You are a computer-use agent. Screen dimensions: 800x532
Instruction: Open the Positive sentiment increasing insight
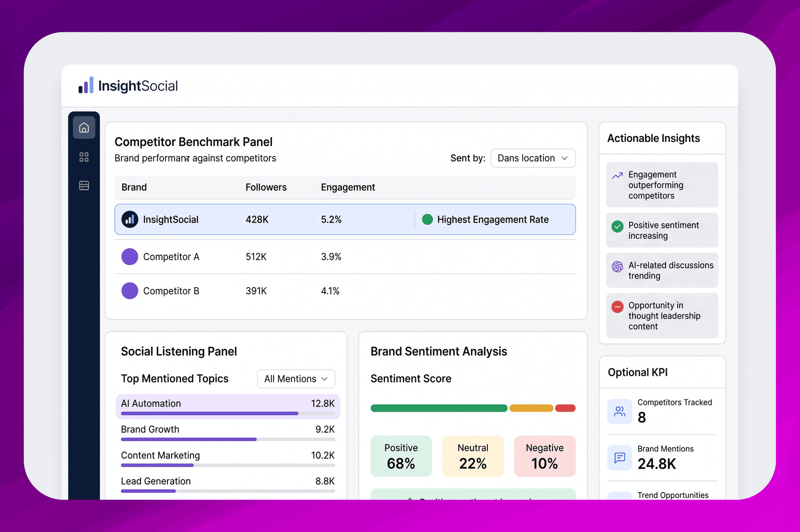pos(662,230)
